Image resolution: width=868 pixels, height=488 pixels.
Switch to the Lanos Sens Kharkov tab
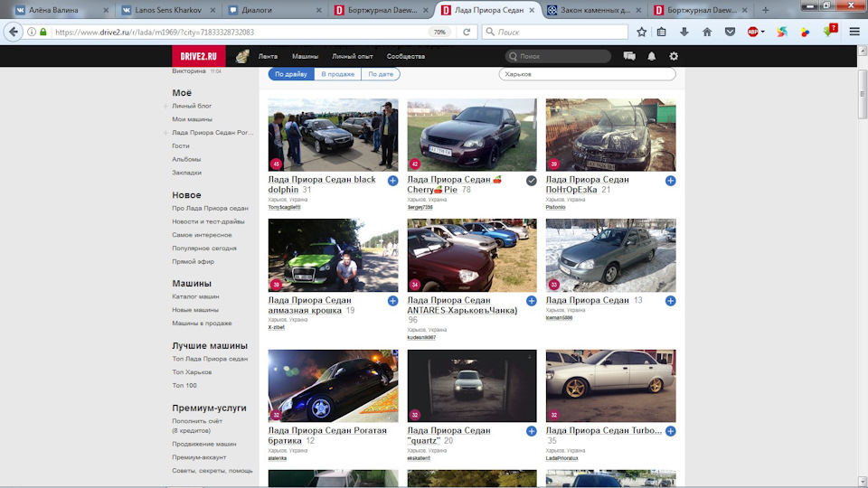[x=168, y=10]
